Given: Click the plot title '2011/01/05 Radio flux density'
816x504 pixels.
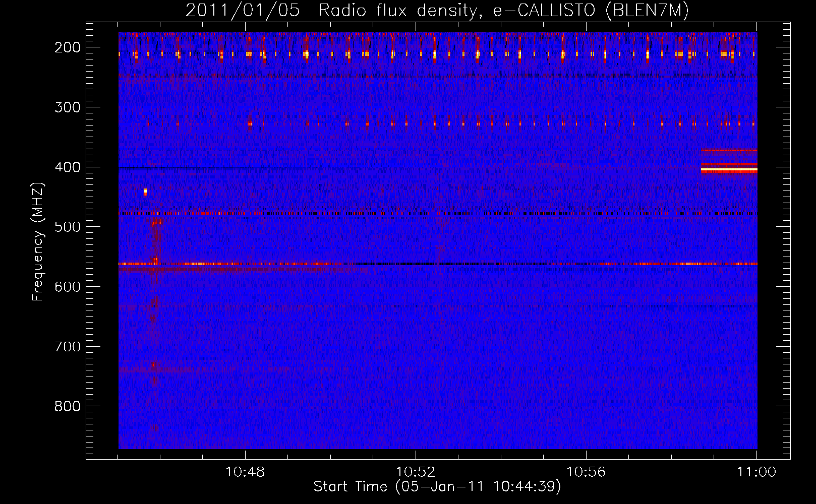Looking at the screenshot, I should coord(331,11).
